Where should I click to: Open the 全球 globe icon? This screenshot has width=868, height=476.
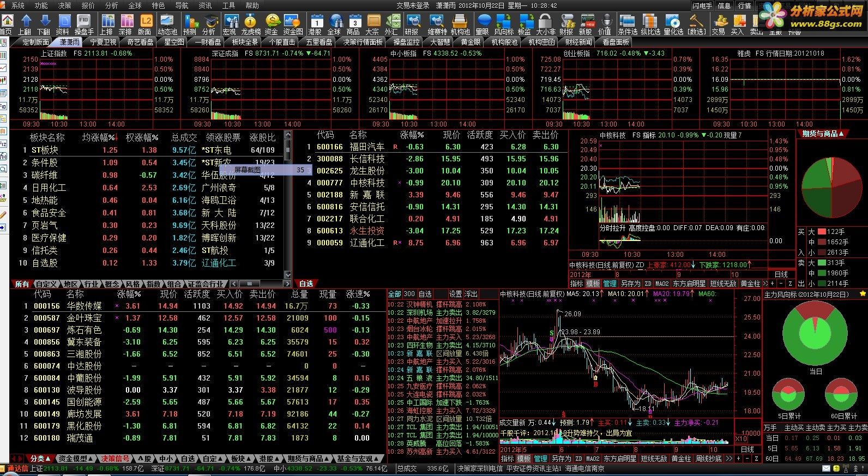(x=335, y=25)
